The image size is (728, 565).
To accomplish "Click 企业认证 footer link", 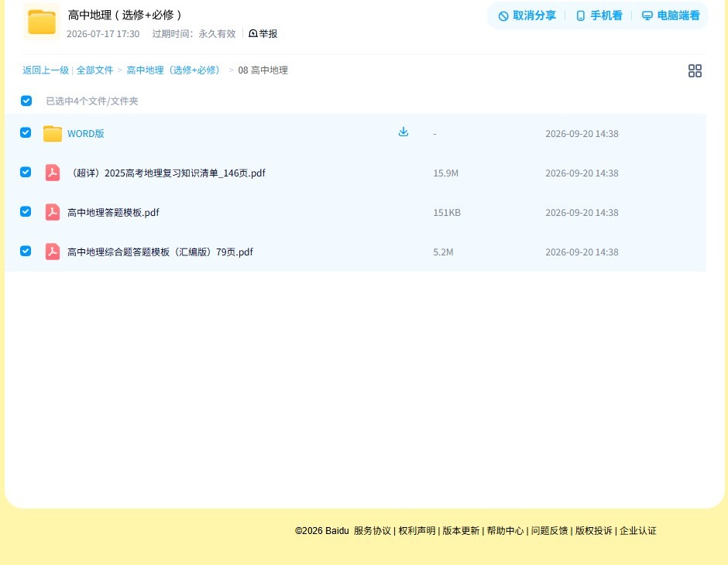I will coord(638,531).
